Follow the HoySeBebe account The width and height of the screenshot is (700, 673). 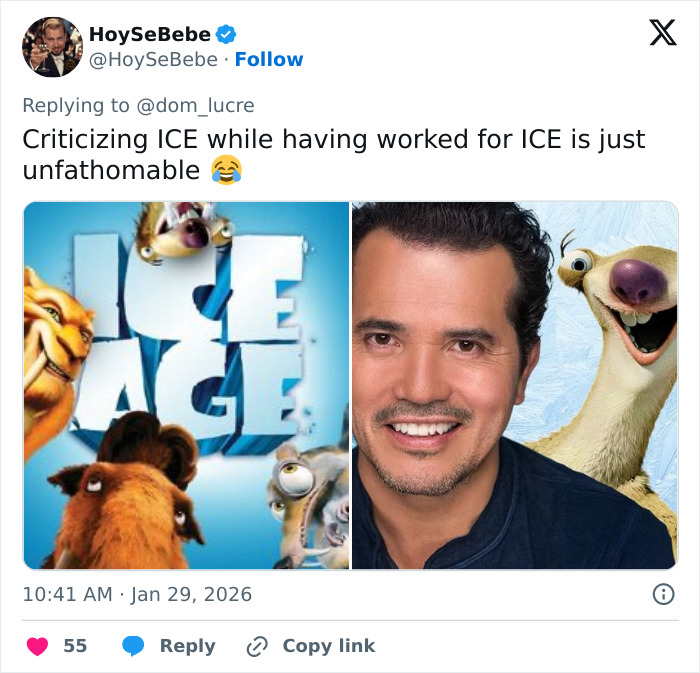(x=269, y=60)
